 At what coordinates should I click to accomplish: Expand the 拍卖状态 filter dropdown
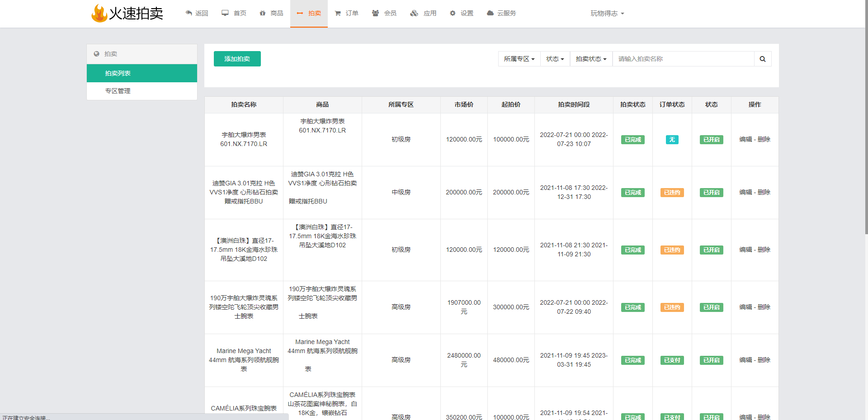591,59
